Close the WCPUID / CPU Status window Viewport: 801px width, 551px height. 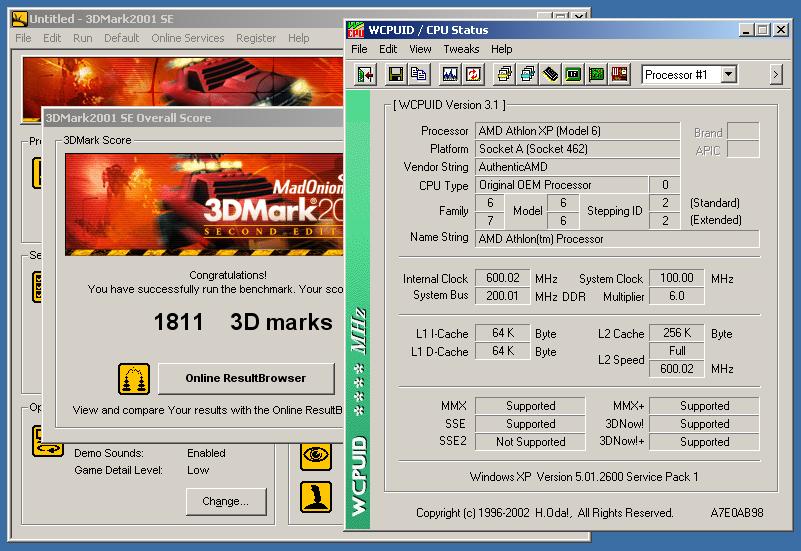781,30
